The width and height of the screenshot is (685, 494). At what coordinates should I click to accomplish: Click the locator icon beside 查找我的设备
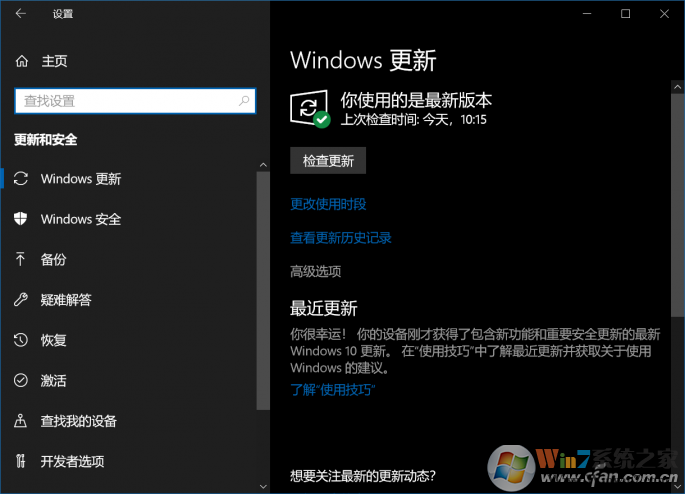(x=20, y=421)
